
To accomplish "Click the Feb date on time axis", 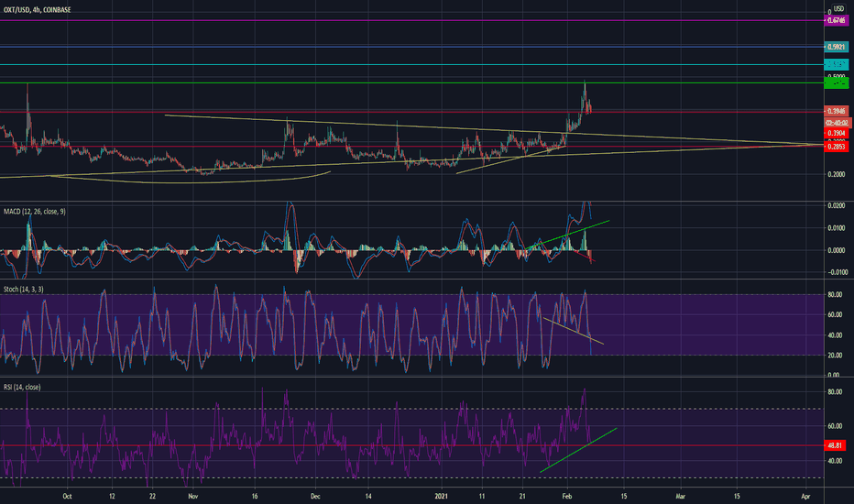I will click(x=567, y=497).
